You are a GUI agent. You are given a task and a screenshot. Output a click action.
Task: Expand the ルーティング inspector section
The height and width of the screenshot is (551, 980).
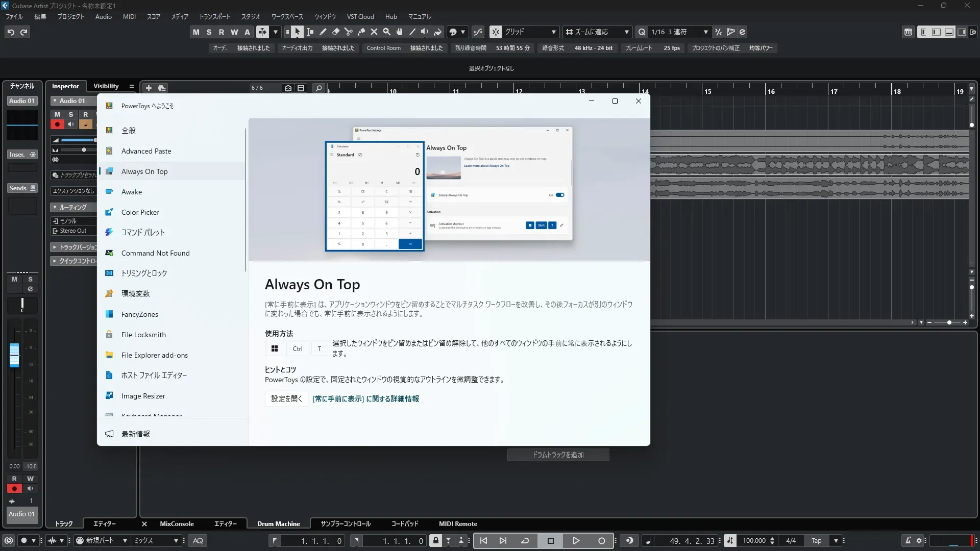[x=72, y=208]
